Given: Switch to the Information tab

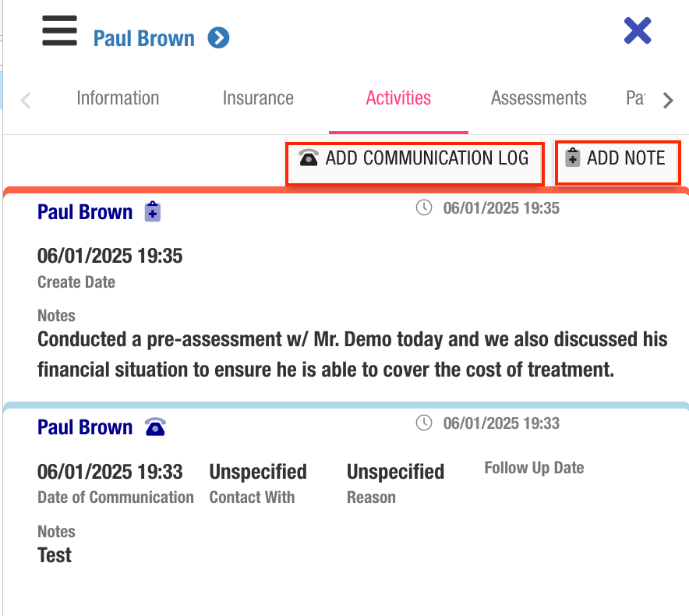Looking at the screenshot, I should click(118, 98).
